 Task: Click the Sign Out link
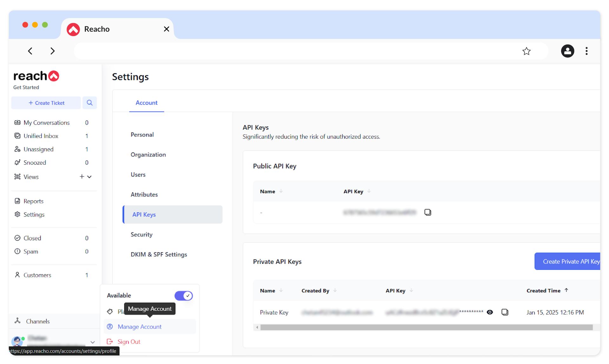129,342
